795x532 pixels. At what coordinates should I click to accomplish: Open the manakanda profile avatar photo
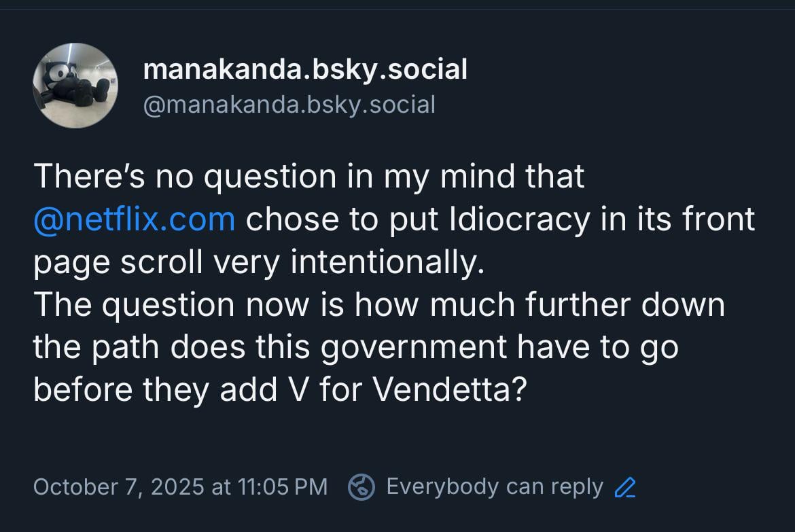tap(75, 86)
